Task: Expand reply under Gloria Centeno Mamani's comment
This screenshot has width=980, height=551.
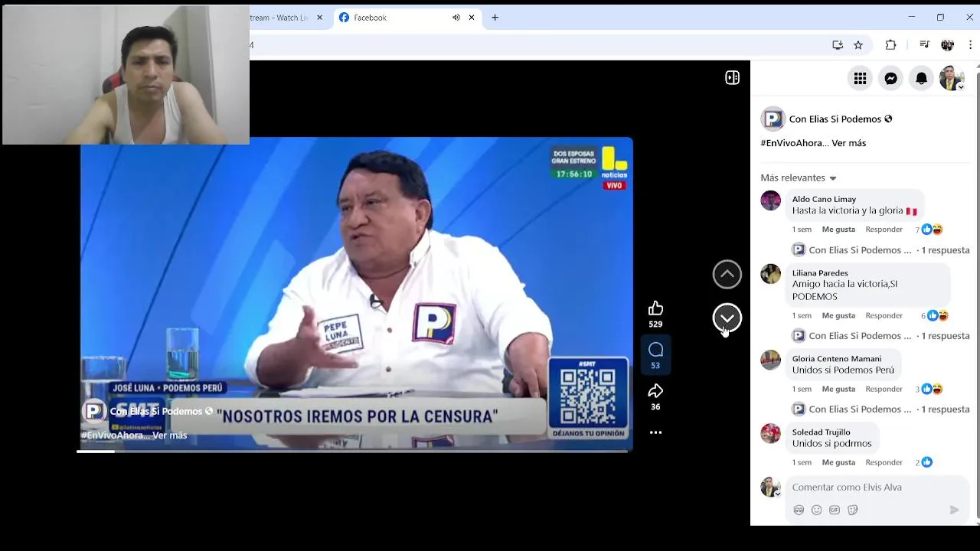Action: pyautogui.click(x=880, y=409)
